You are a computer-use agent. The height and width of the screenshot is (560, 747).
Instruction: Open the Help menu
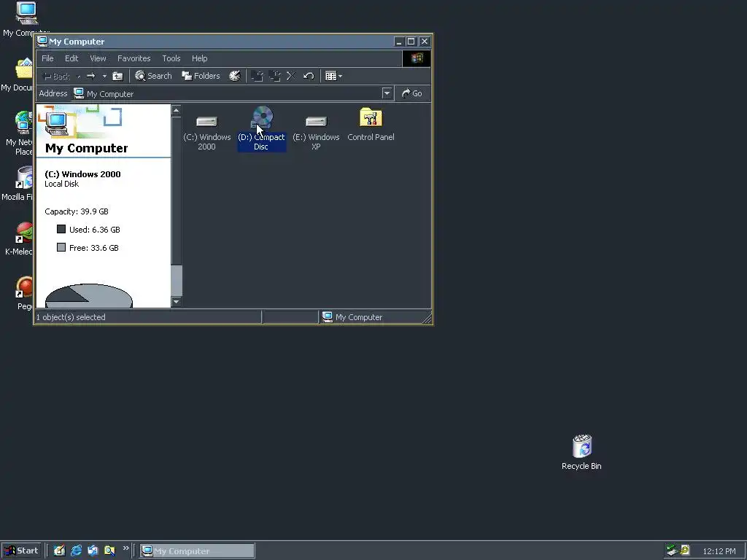(x=200, y=58)
